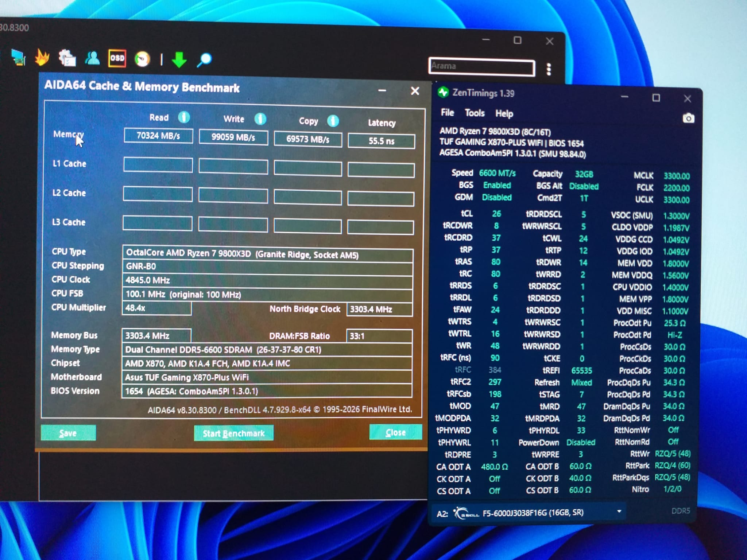Click the blue magnifier search icon

pos(204,59)
